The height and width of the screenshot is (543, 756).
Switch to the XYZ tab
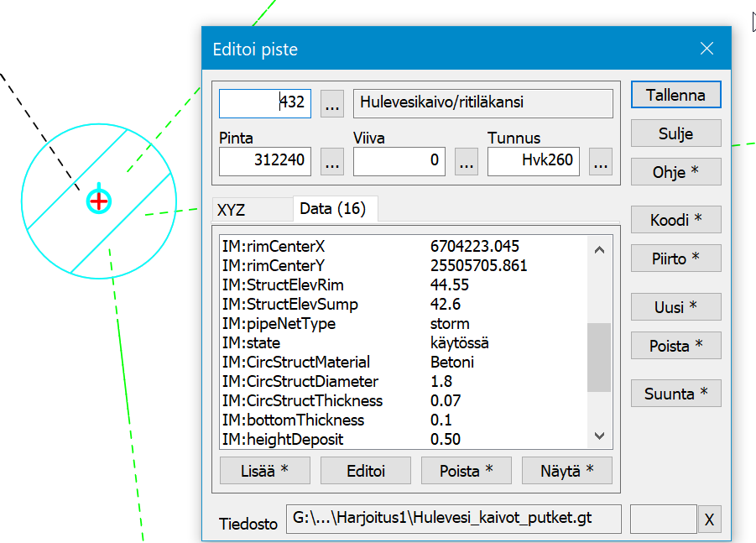point(231,210)
